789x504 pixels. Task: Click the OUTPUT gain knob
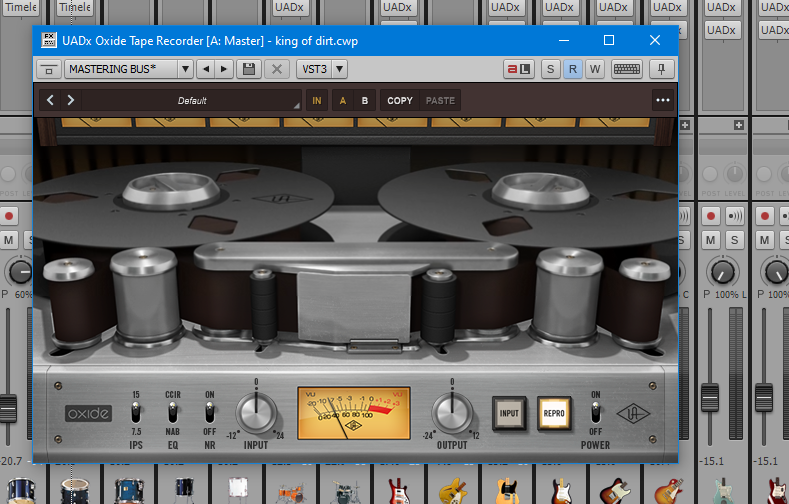(x=452, y=413)
